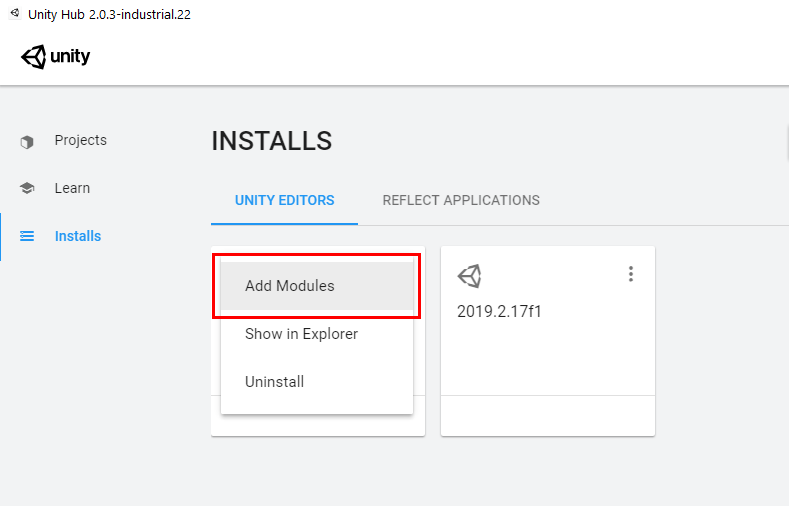This screenshot has width=789, height=506.
Task: Click the 'unity' wordmark in header
Action: coord(70,57)
